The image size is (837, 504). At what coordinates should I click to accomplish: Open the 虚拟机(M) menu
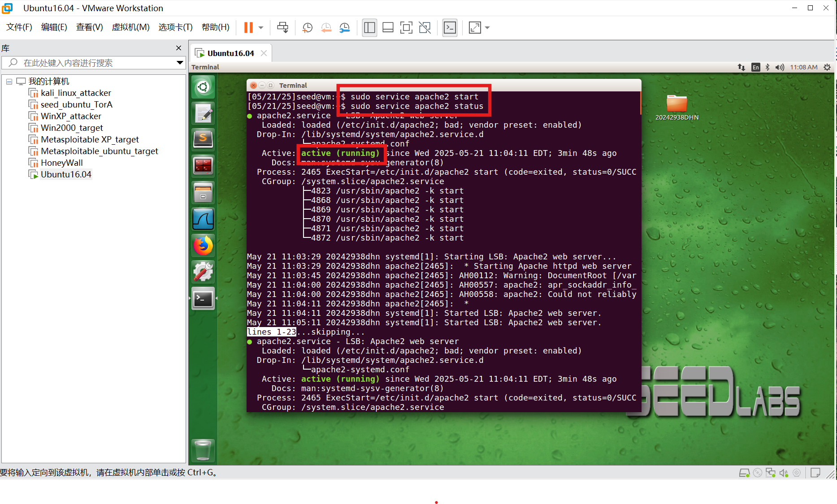tap(130, 27)
